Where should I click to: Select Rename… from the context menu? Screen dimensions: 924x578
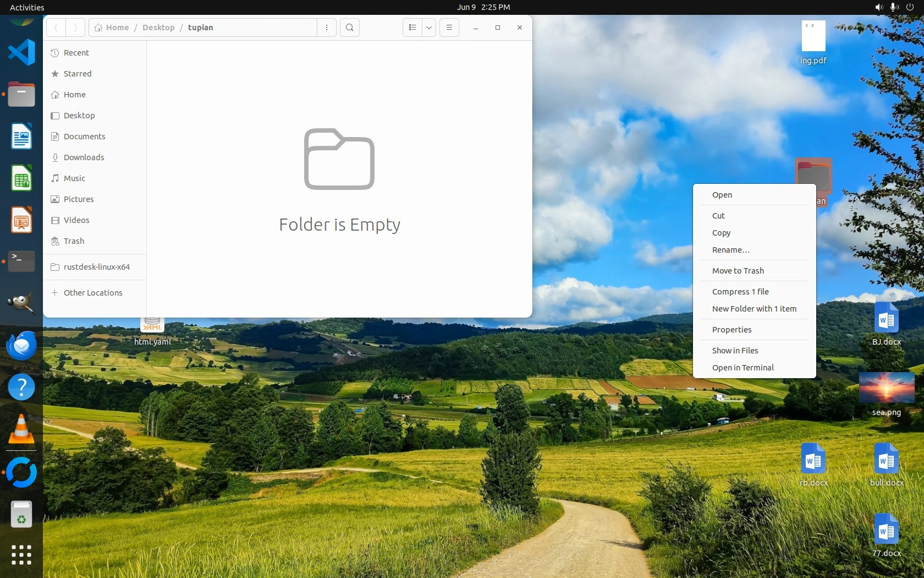pyautogui.click(x=730, y=250)
